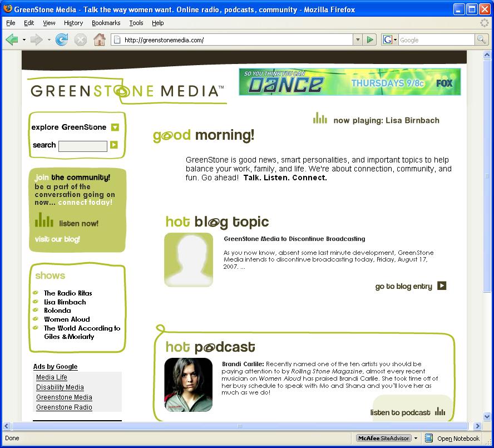Open the Back button history dropdown
The height and width of the screenshot is (448, 494).
tap(24, 40)
